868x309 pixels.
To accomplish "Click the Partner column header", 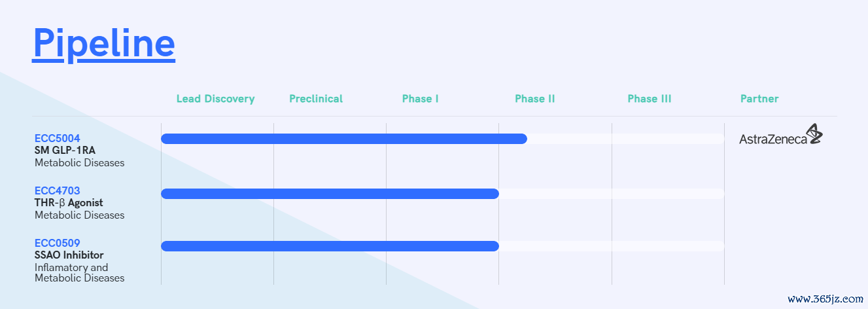I will tap(759, 99).
